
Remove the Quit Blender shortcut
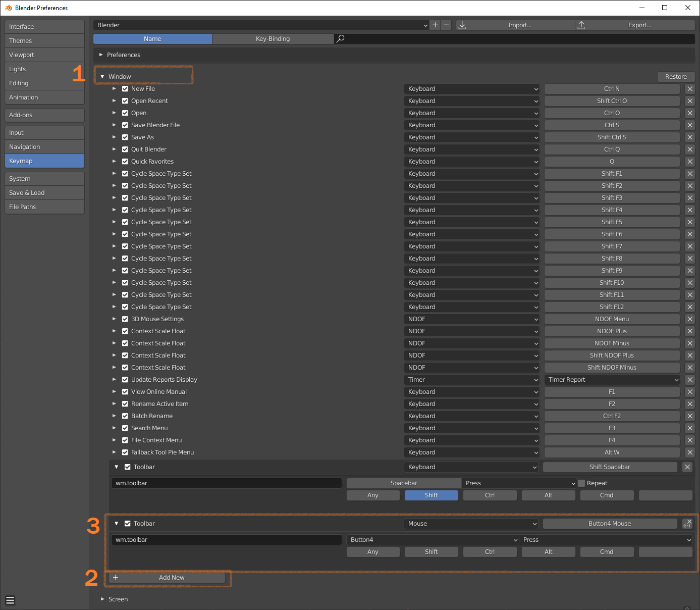[690, 149]
